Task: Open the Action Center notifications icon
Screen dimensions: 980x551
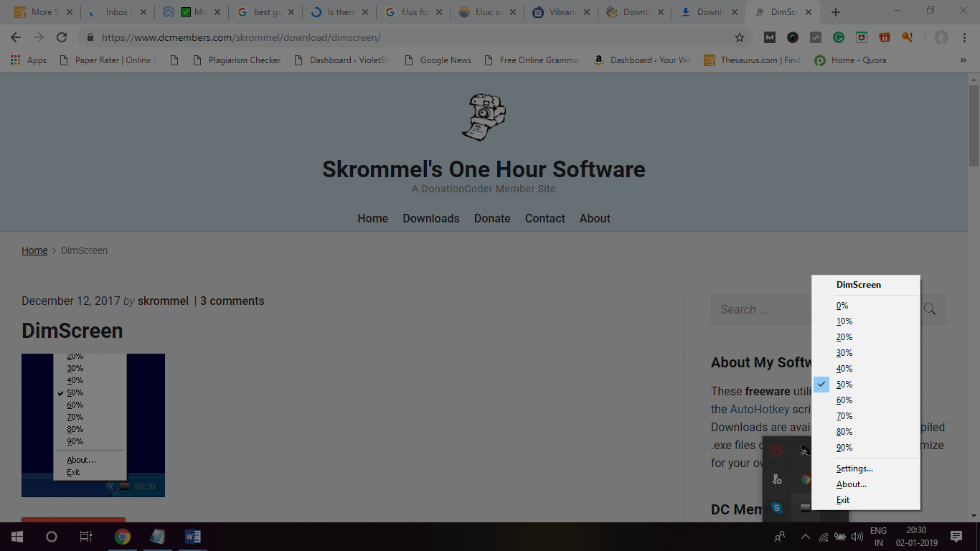Action: pyautogui.click(x=956, y=537)
